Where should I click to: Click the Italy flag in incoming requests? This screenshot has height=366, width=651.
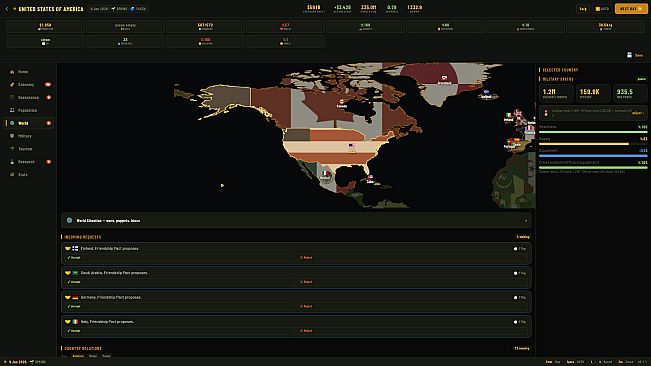[x=75, y=322]
